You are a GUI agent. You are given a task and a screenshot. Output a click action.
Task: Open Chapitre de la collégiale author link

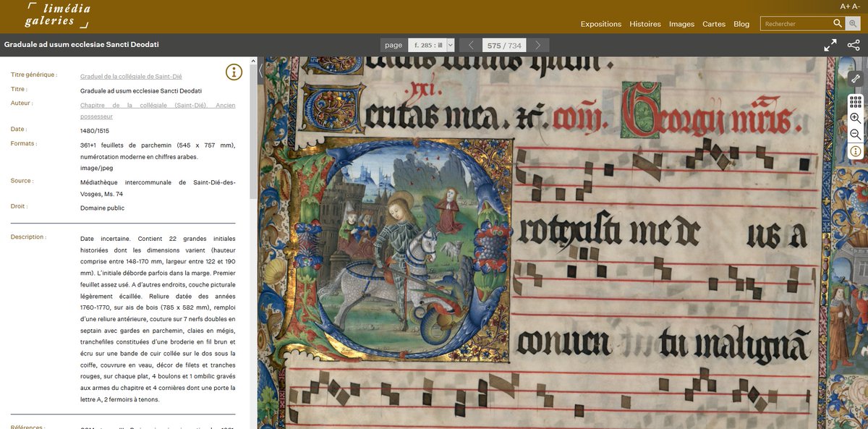[x=158, y=111]
